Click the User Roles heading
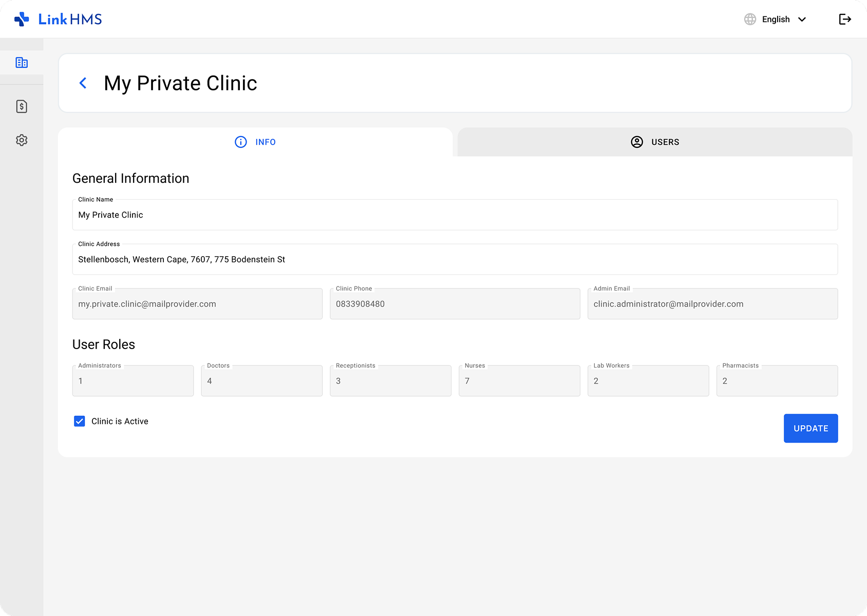Screen dimensions: 867x616 pyautogui.click(x=104, y=344)
